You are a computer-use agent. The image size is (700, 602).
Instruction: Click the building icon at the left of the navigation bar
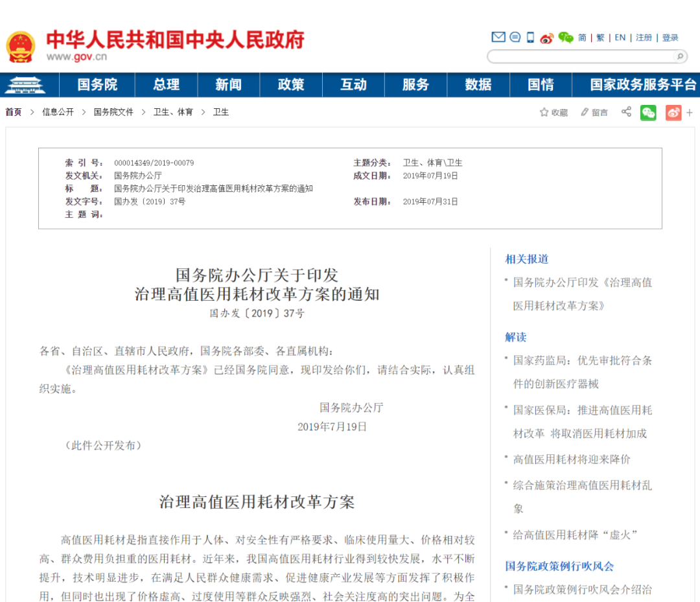[26, 84]
